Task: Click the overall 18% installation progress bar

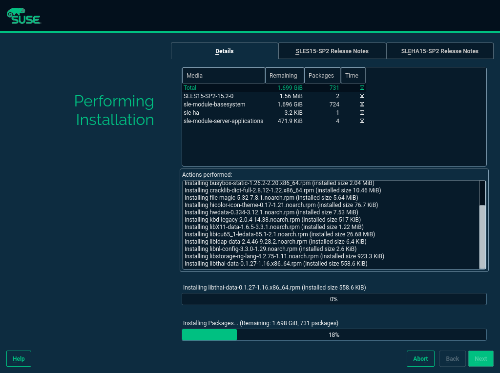Action: (x=334, y=335)
